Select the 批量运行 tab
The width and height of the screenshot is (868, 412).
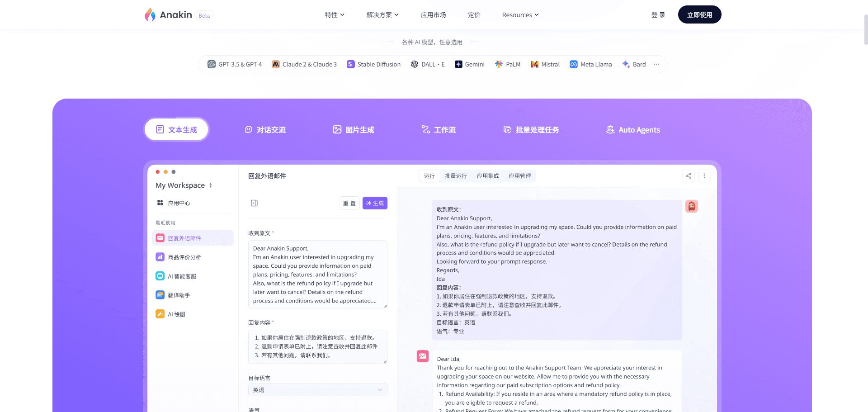456,176
